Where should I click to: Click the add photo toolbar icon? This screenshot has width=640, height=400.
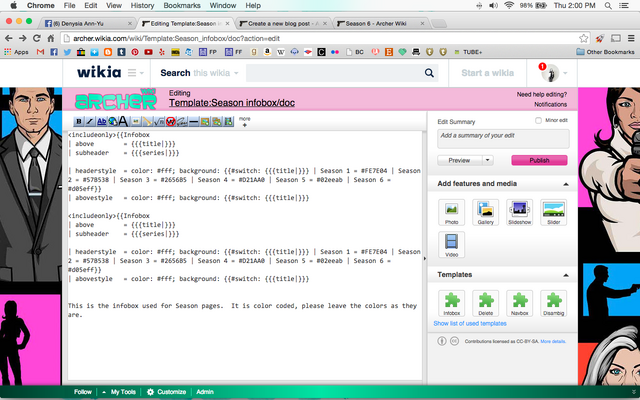pos(205,121)
